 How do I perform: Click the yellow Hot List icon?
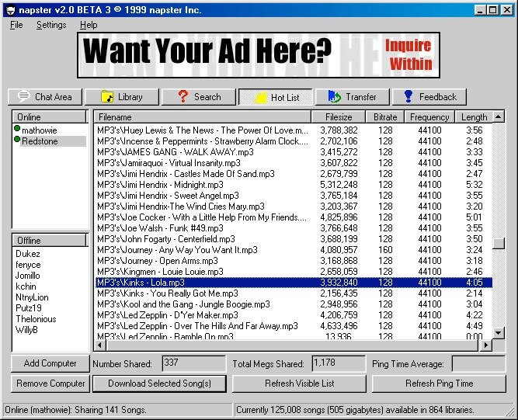pos(260,97)
